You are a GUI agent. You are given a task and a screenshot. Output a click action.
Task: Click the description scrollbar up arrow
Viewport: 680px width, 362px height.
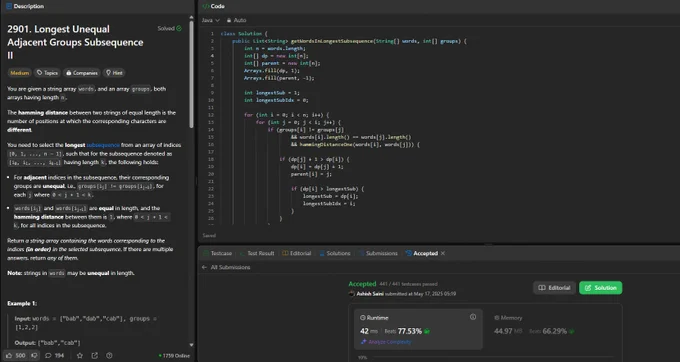tap(191, 17)
